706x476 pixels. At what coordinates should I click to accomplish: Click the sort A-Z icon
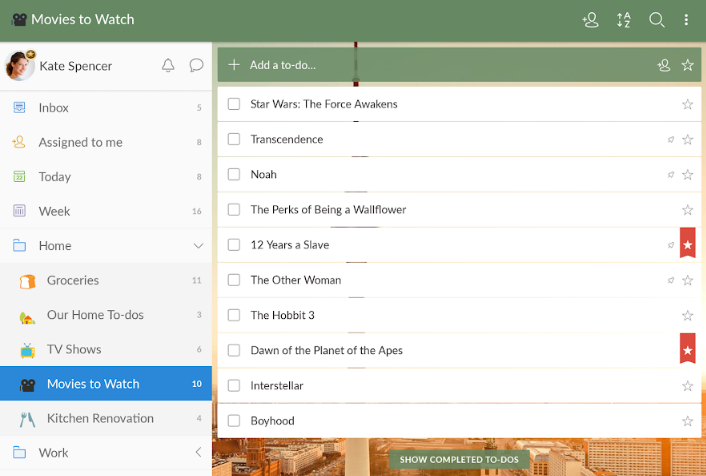click(624, 20)
